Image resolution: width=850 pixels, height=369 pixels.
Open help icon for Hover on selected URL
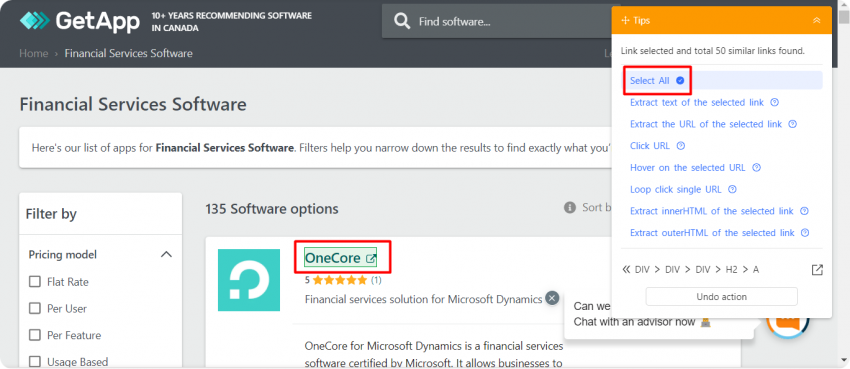[x=757, y=167]
